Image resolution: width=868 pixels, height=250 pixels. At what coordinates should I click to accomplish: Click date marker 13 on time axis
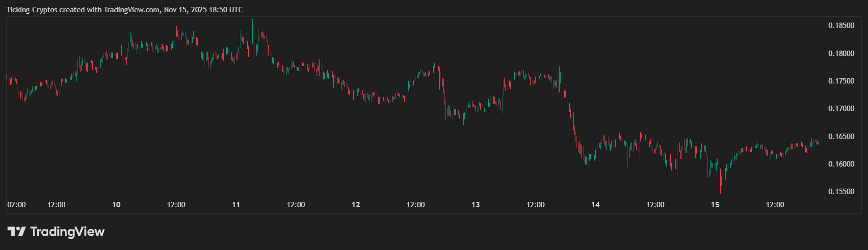point(475,205)
